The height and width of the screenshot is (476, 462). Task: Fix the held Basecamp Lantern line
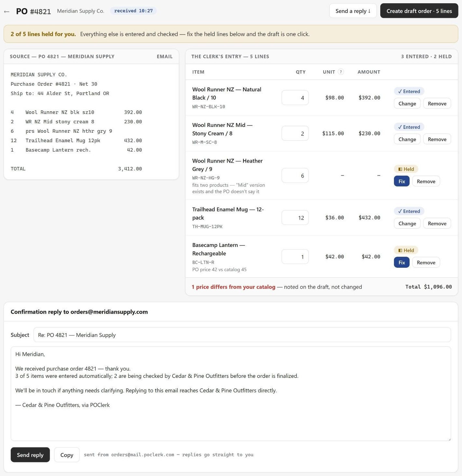[401, 263]
